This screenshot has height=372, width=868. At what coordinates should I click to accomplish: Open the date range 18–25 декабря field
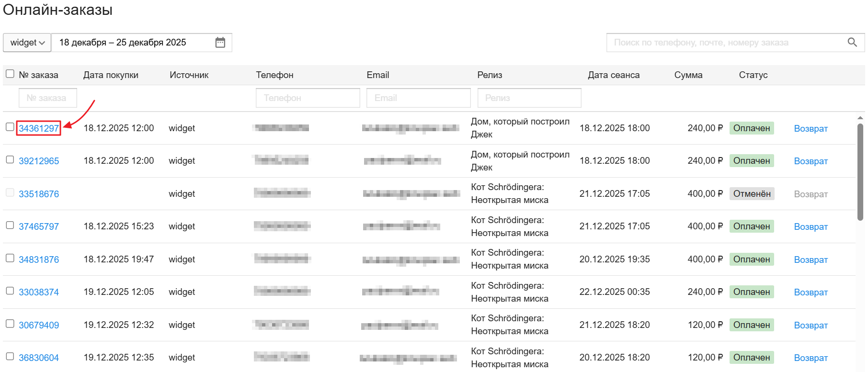[x=129, y=43]
